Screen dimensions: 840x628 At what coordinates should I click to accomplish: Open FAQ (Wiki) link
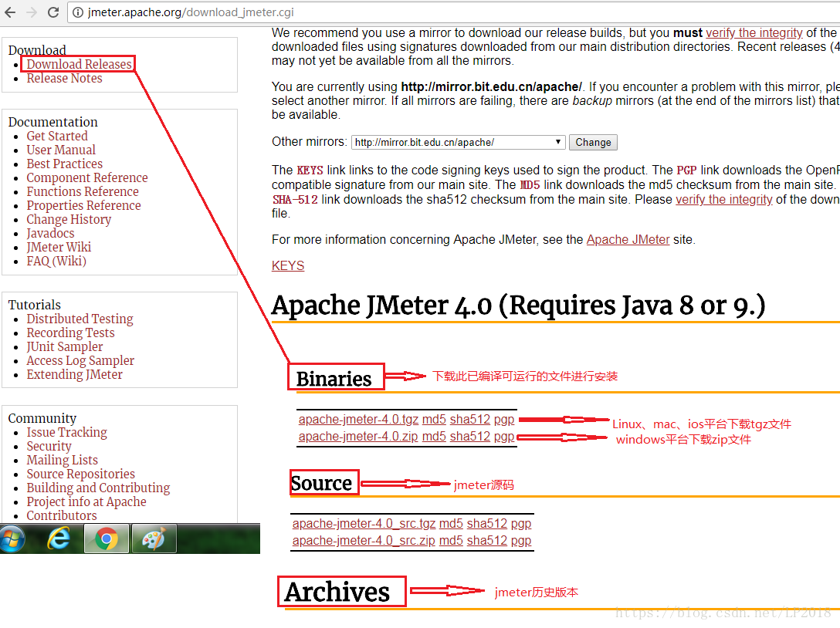pyautogui.click(x=56, y=262)
